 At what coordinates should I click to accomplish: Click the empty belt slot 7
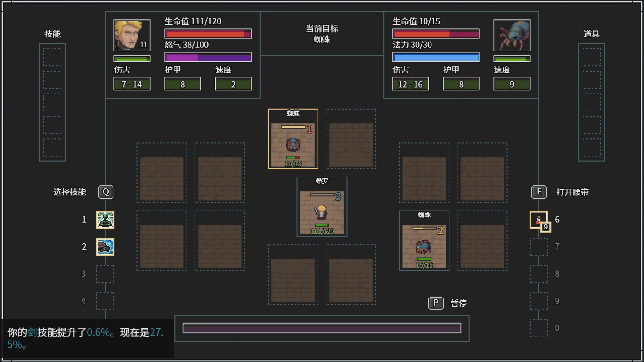538,247
